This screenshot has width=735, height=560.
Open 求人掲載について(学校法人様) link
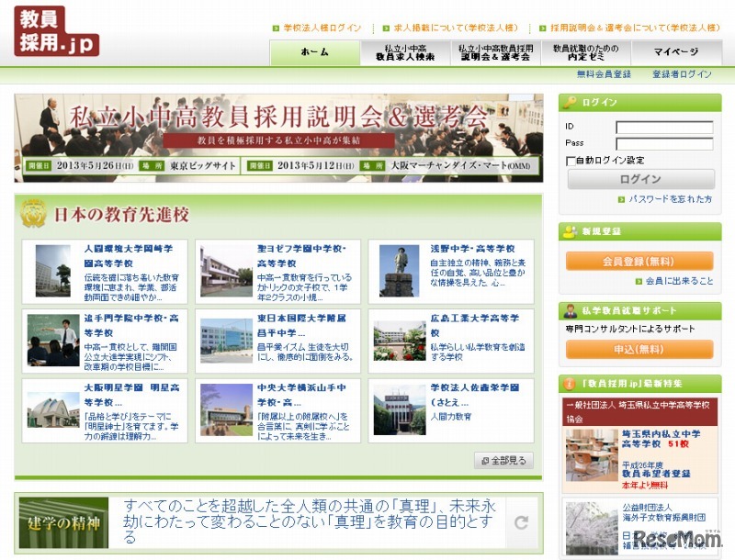[455, 28]
